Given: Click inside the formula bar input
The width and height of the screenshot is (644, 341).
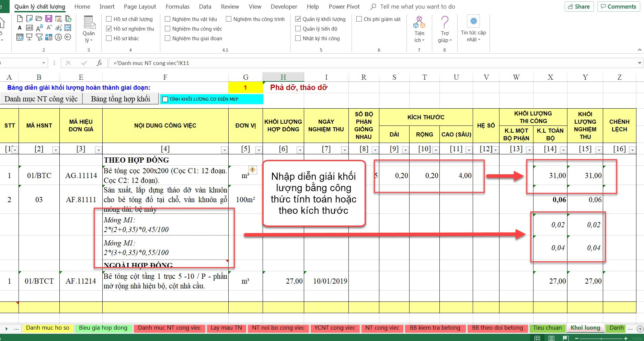Looking at the screenshot, I should click(x=343, y=63).
